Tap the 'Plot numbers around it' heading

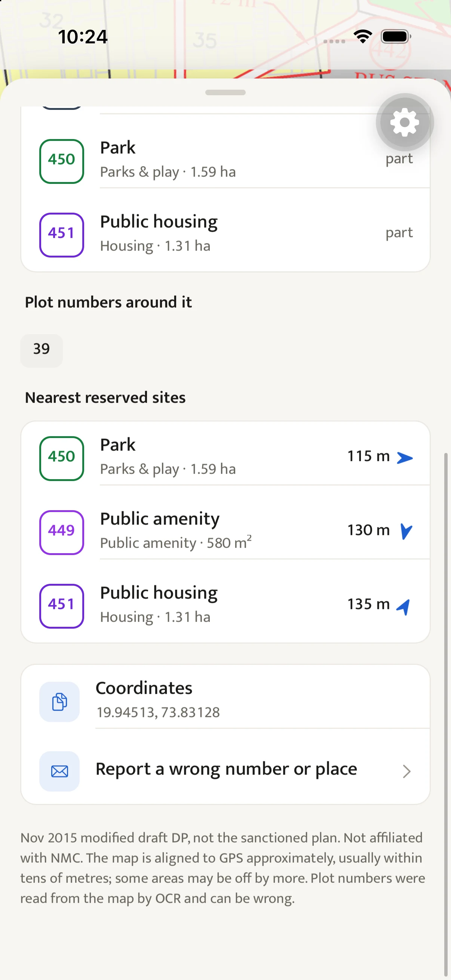point(108,302)
